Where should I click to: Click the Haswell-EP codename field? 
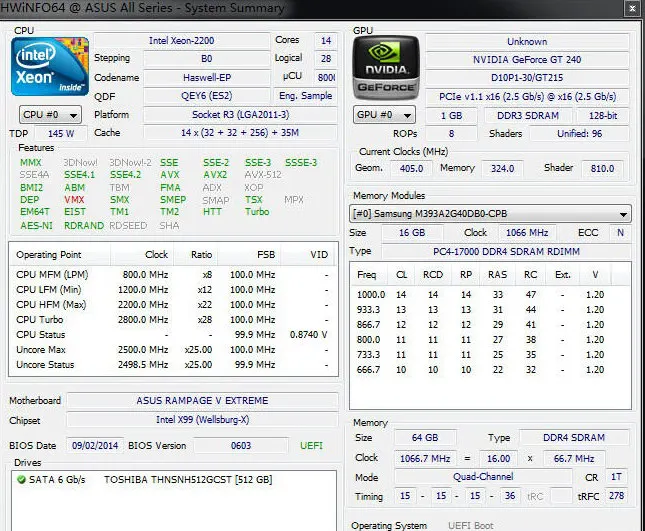tap(207, 77)
